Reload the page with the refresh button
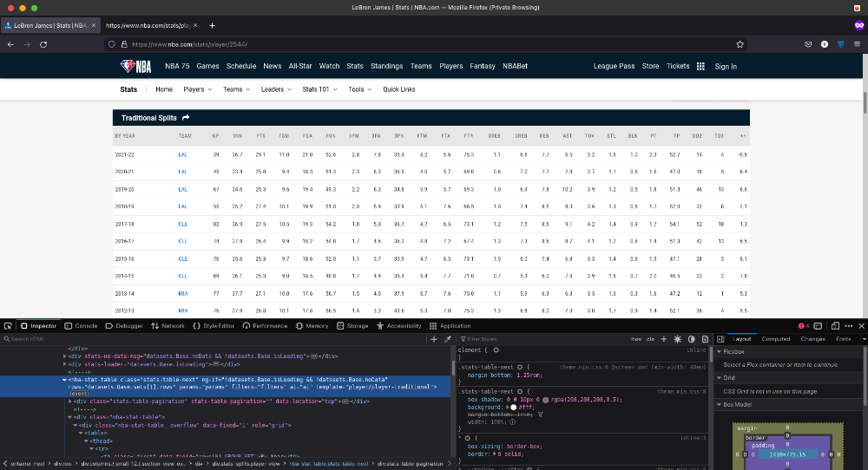Viewport: 868px width, 470px height. (x=43, y=44)
